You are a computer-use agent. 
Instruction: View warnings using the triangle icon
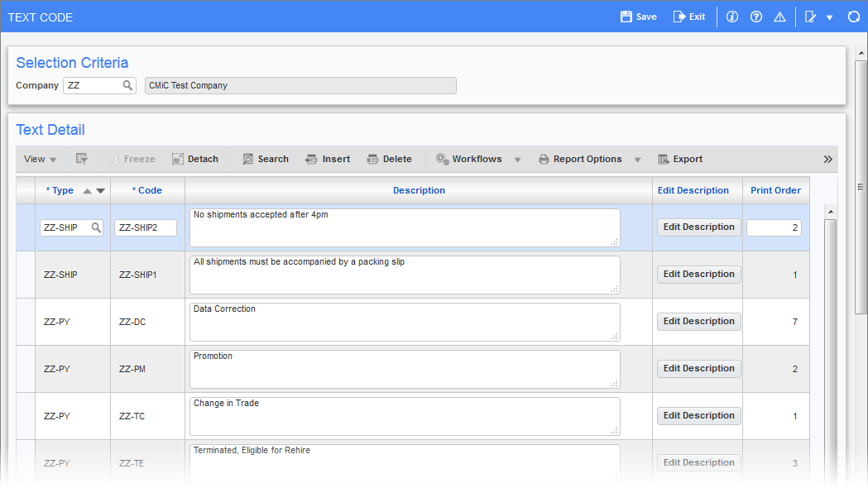pyautogui.click(x=779, y=17)
